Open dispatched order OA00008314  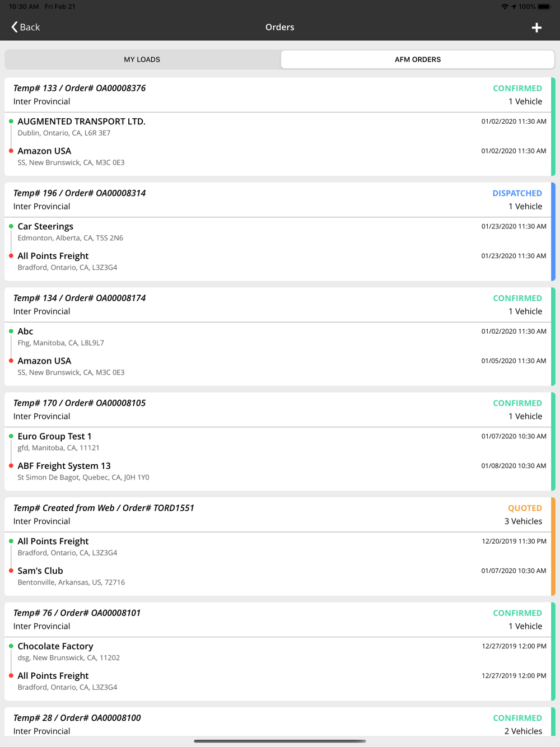(278, 200)
